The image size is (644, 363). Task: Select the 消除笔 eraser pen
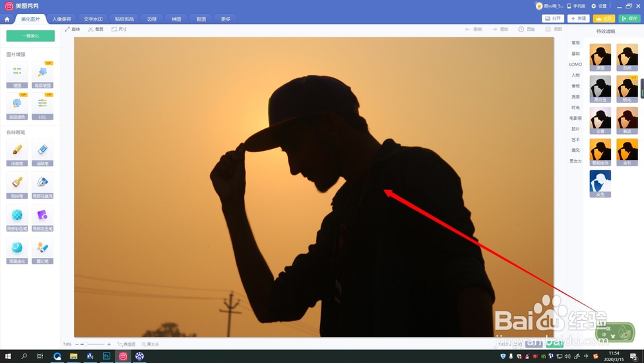coord(43,153)
